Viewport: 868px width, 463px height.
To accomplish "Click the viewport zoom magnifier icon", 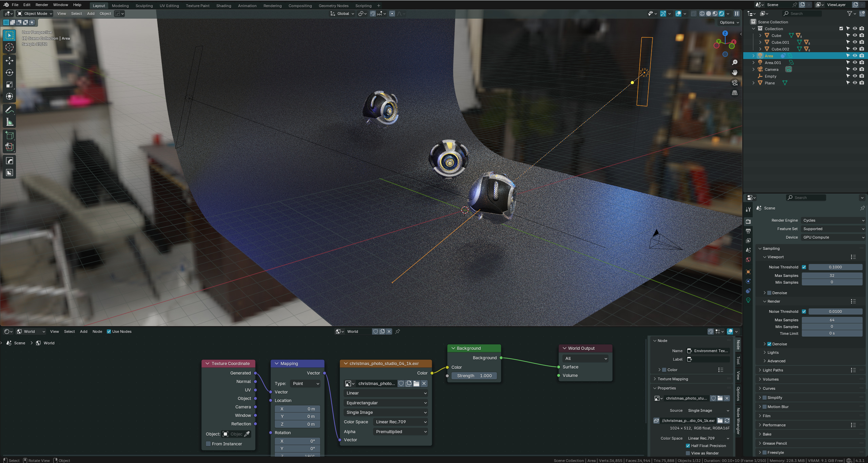I will (735, 62).
